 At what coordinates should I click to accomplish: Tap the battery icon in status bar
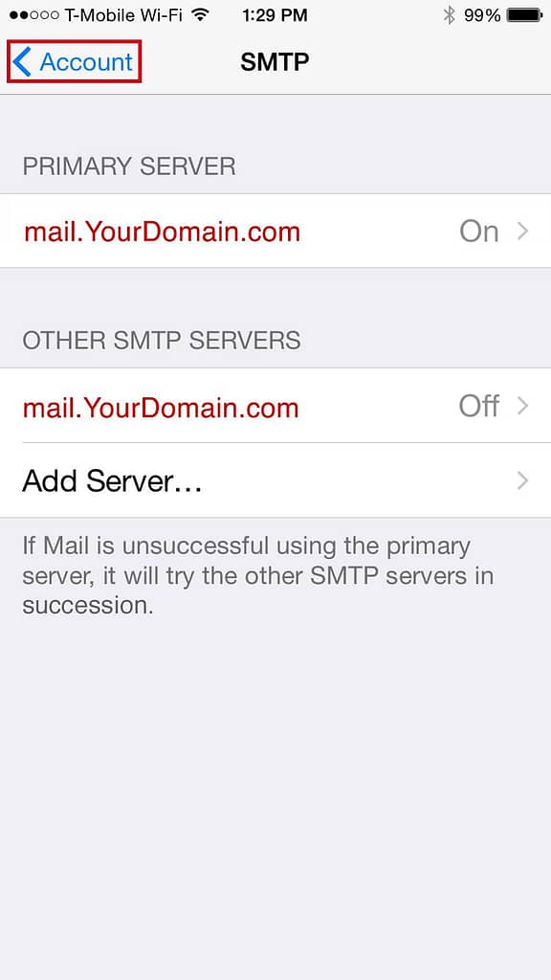point(525,15)
